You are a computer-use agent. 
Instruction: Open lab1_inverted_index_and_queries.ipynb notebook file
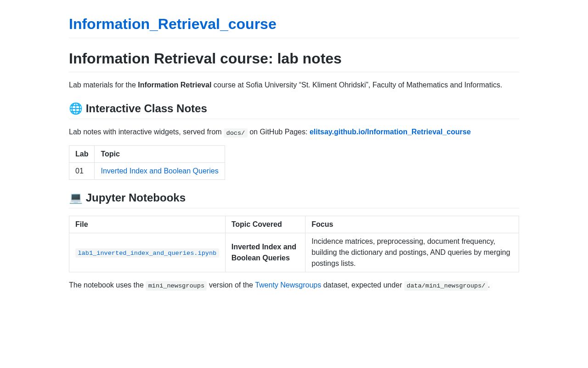click(147, 253)
